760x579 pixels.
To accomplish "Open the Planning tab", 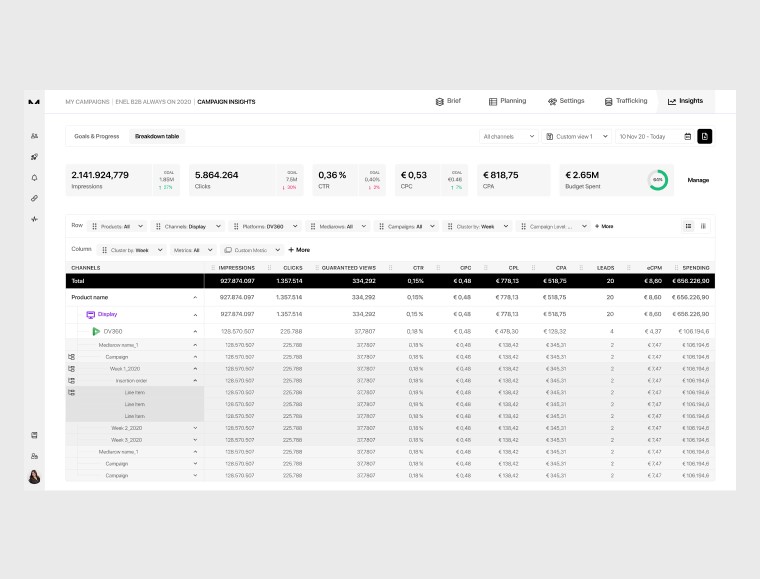I will [x=507, y=101].
